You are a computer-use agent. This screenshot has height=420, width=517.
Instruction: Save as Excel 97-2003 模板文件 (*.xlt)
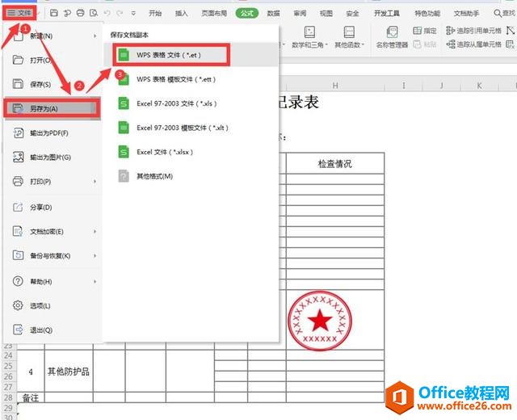click(x=191, y=128)
